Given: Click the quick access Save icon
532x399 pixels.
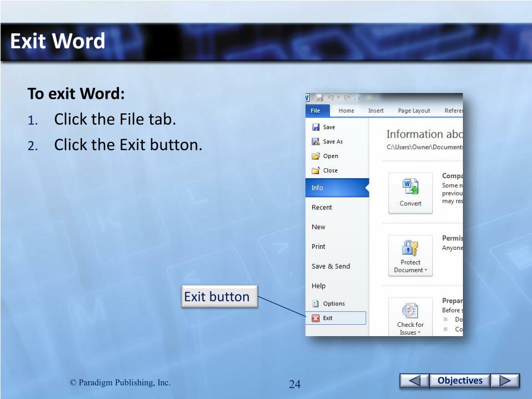Looking at the screenshot, I should point(320,98).
